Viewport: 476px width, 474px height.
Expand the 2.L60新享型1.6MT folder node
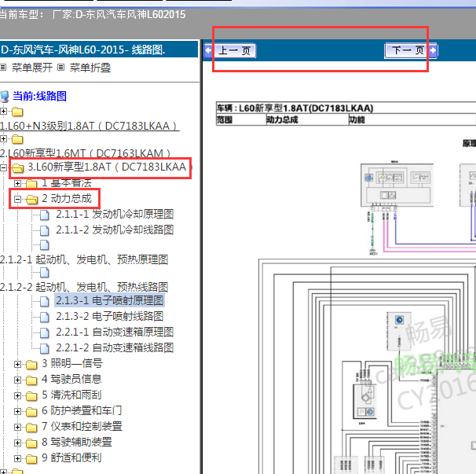[3, 139]
